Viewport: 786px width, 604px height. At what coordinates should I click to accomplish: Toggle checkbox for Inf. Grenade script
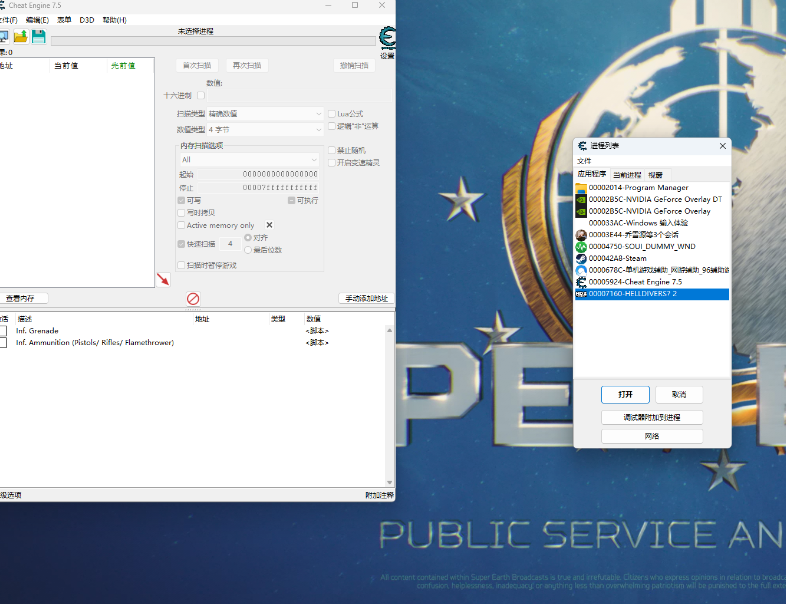pyautogui.click(x=4, y=330)
